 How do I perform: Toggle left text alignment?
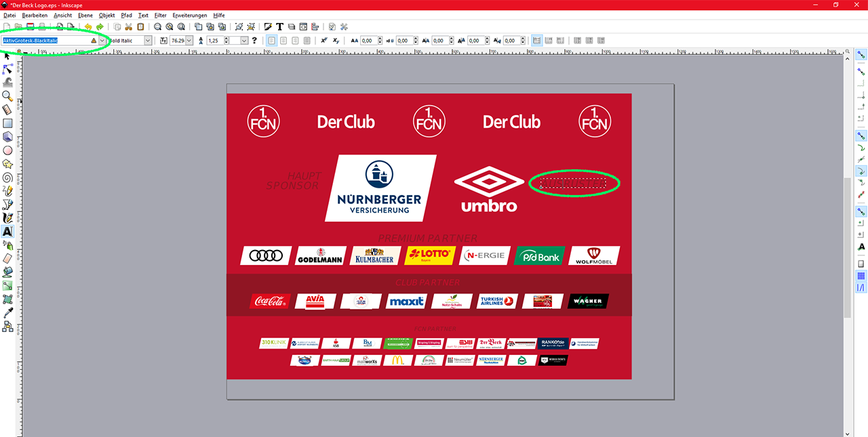(272, 41)
